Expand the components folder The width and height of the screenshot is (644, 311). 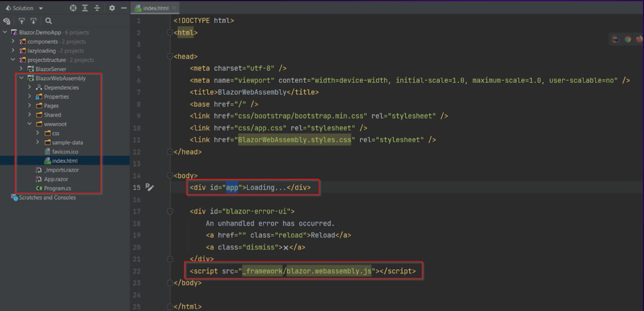coord(13,42)
